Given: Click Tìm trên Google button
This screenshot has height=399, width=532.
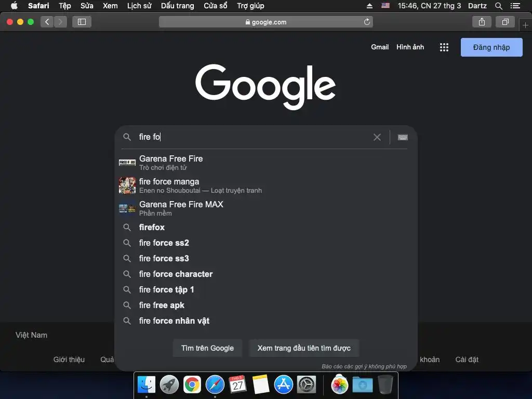Looking at the screenshot, I should click(x=207, y=348).
